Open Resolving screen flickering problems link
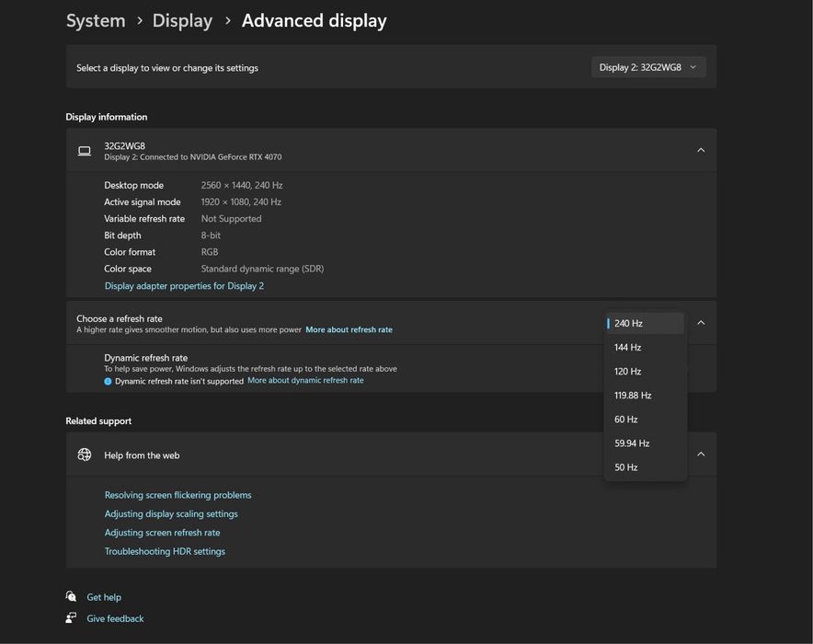Viewport: 813px width, 644px height. (177, 495)
